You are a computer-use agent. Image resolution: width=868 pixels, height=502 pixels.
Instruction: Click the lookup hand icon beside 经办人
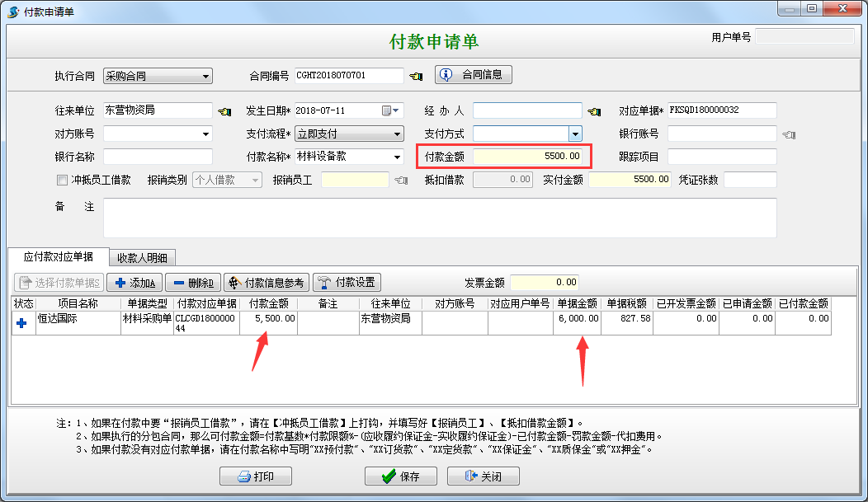point(595,111)
